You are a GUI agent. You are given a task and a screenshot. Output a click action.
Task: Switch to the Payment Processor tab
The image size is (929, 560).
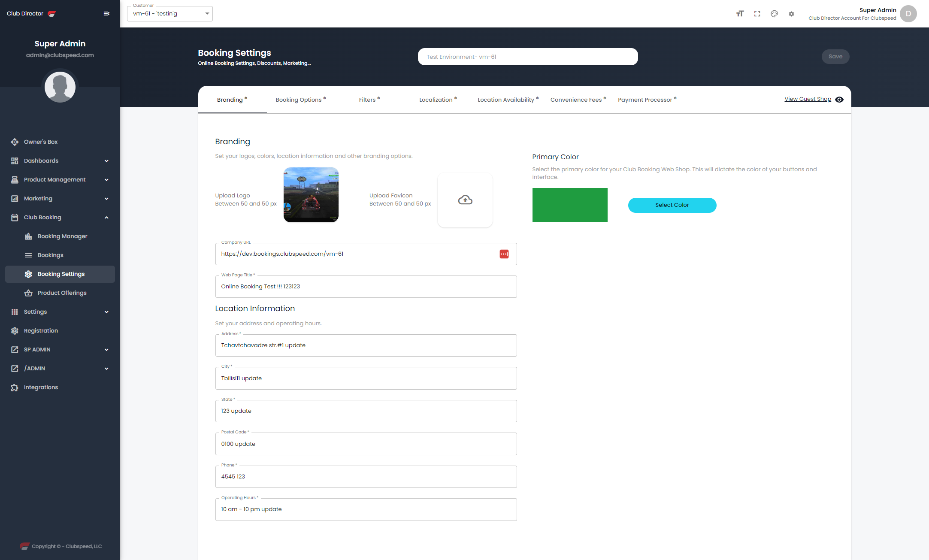(647, 100)
